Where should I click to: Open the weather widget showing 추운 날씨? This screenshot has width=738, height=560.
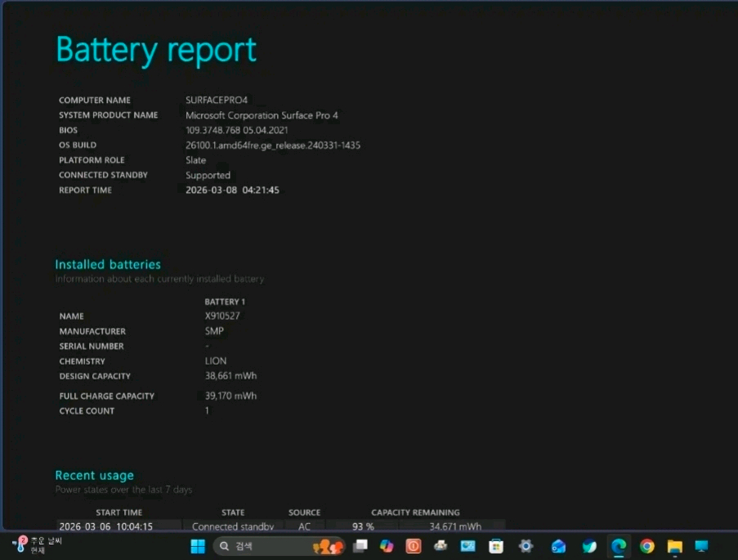(x=33, y=545)
